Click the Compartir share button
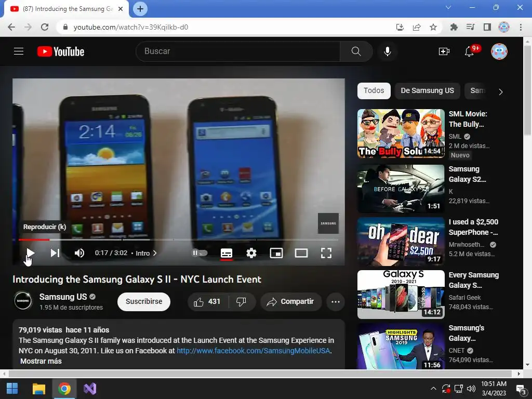This screenshot has width=532, height=399. pyautogui.click(x=290, y=302)
